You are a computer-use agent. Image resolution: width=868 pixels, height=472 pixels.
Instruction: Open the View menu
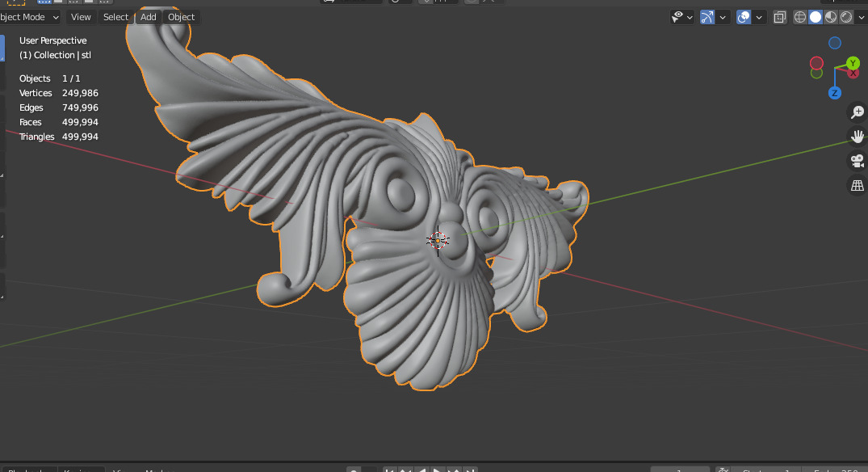coord(81,17)
